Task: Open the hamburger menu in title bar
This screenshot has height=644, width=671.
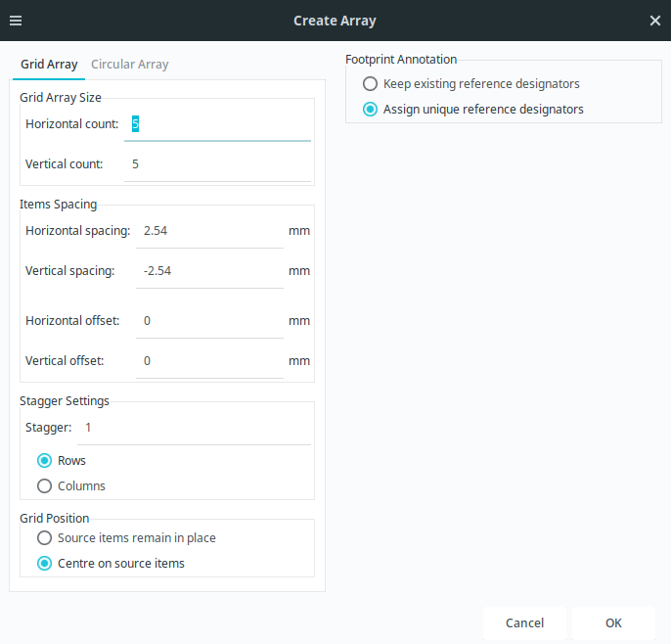Action: (x=16, y=21)
